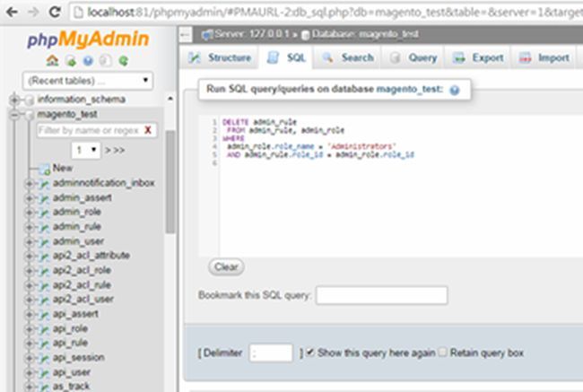Click the api2_acl_attribute table icon
583x392 pixels.
(x=44, y=257)
